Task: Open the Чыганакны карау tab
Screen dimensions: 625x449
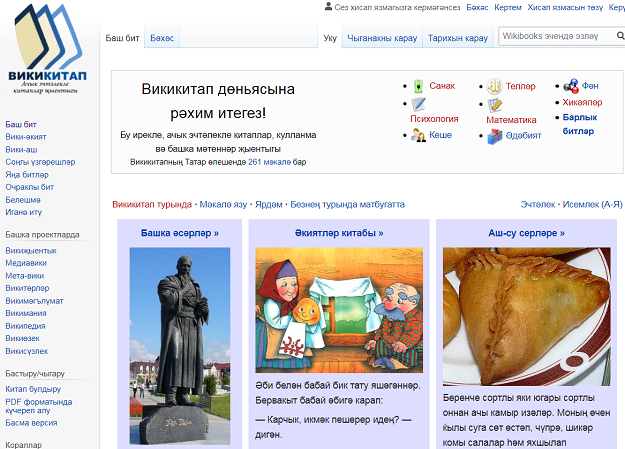Action: click(x=382, y=38)
